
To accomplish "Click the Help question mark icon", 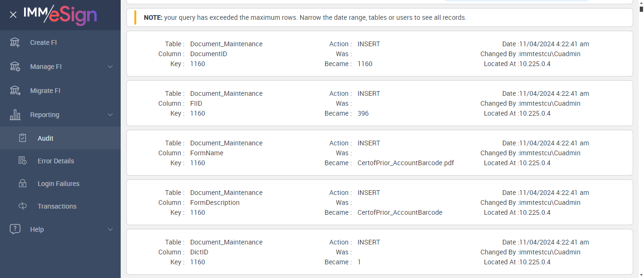I will click(x=15, y=229).
